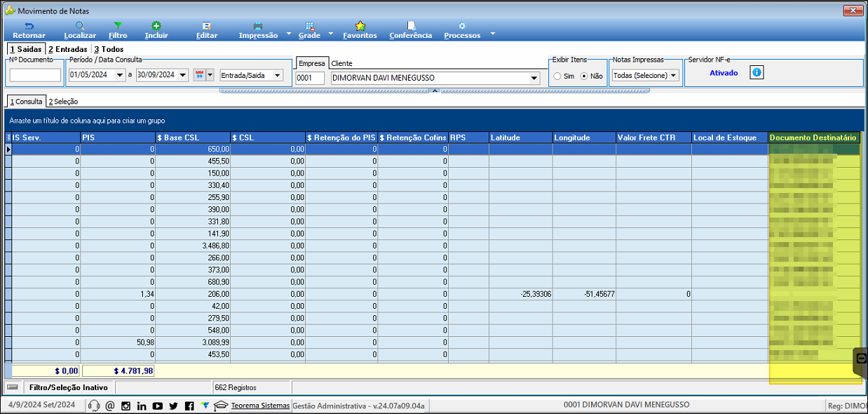Viewport: 868px width, 414px height.
Task: Select the Cliente tab
Action: coord(341,63)
